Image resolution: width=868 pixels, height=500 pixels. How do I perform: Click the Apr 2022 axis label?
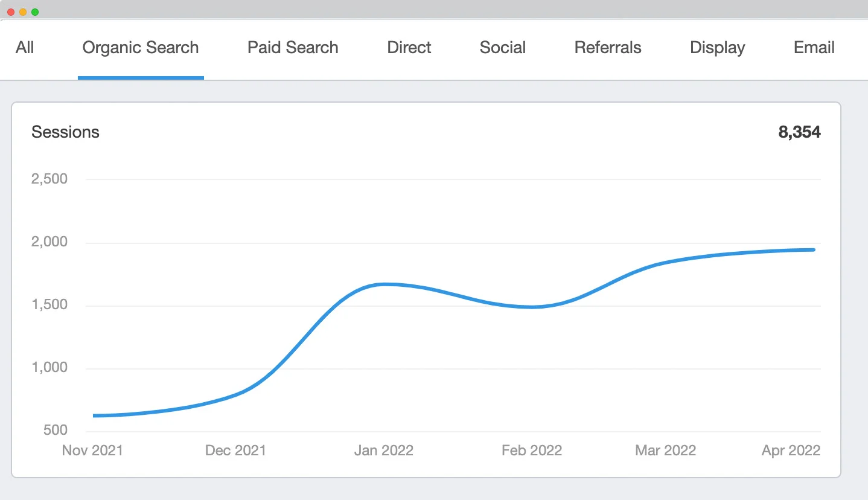coord(791,450)
